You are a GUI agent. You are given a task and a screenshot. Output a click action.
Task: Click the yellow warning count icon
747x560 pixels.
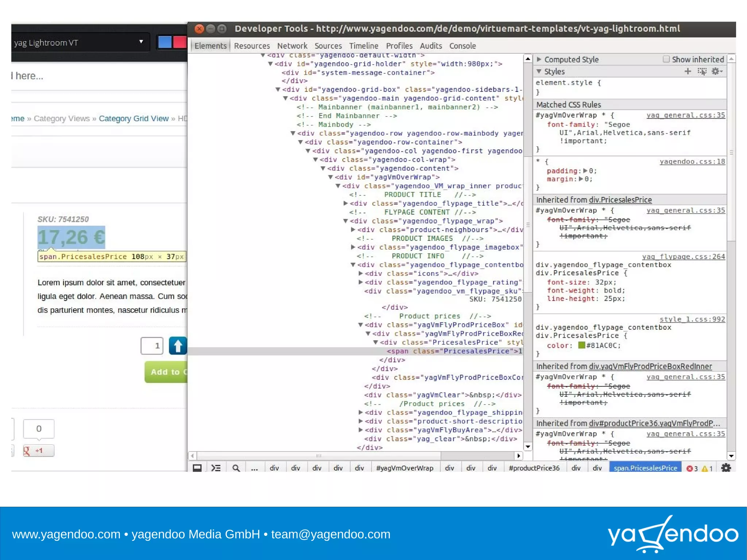tap(705, 468)
